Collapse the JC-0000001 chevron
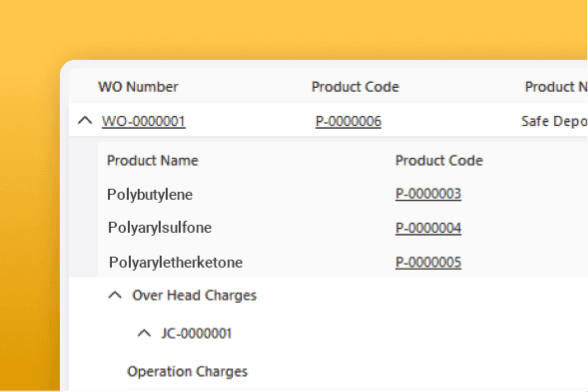 144,333
